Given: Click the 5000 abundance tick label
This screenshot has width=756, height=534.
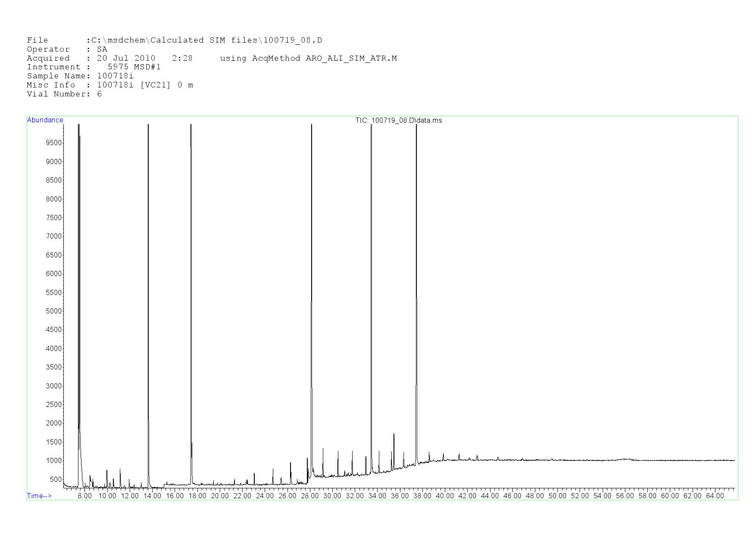Looking at the screenshot, I should tap(54, 311).
